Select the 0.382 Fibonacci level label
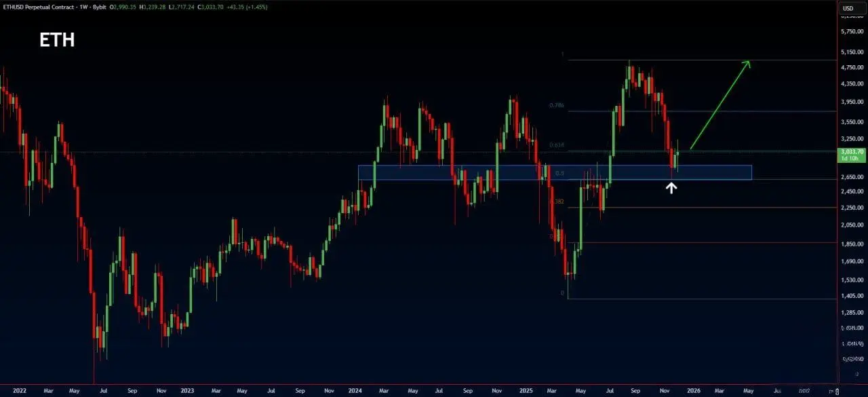Viewport: 868px width, 397px height. click(557, 202)
